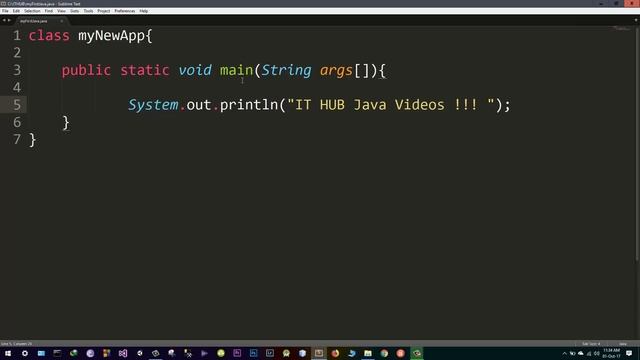This screenshot has height=360, width=640.
Task: Open the Windows Start menu
Action: pyautogui.click(x=8, y=353)
